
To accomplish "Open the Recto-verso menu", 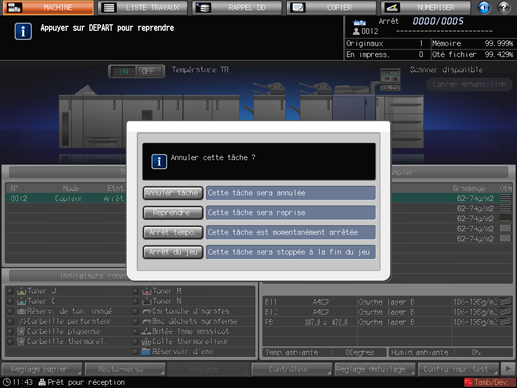I will click(x=125, y=369).
